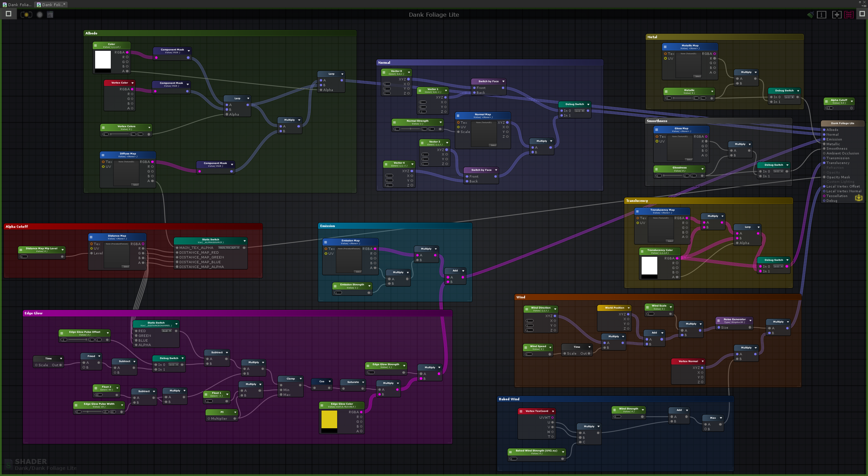Click the broom icon to clean unused nodes
The height and width of the screenshot is (476, 868).
pos(810,15)
